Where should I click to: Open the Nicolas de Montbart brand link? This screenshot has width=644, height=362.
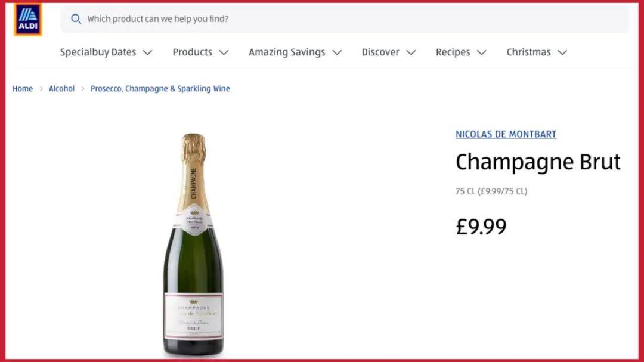506,134
